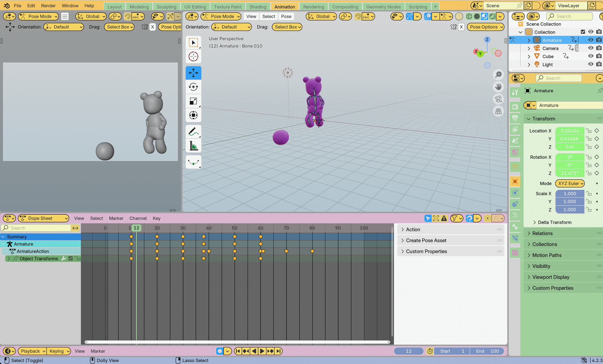Click the Pose Options button
The width and height of the screenshot is (603, 364).
486,27
